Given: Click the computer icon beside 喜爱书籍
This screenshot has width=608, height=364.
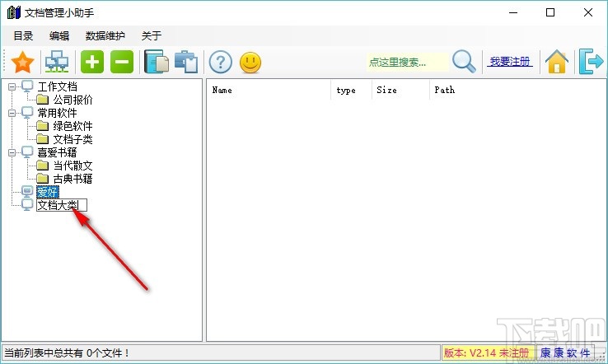Looking at the screenshot, I should pyautogui.click(x=27, y=152).
